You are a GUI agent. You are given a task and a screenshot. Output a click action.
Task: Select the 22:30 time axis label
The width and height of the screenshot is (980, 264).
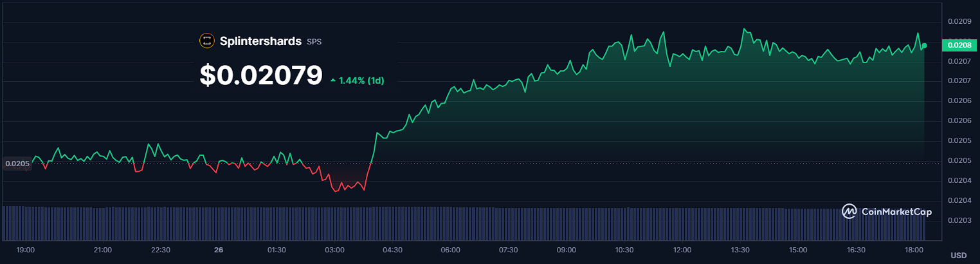coord(160,250)
